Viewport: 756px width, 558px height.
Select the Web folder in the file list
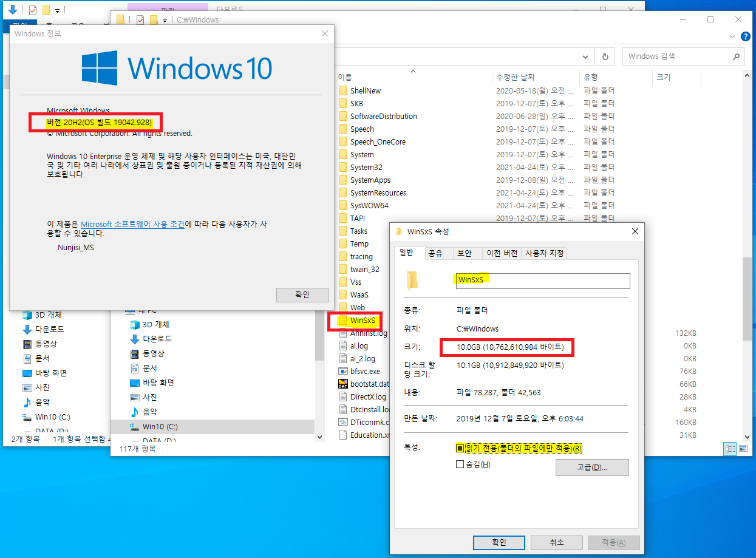click(x=358, y=307)
